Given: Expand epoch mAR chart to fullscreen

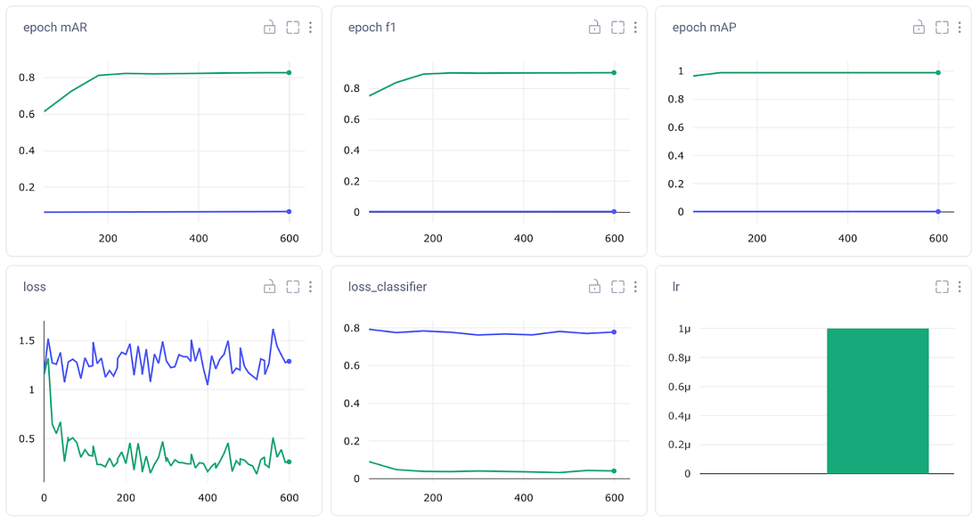Looking at the screenshot, I should [x=292, y=28].
